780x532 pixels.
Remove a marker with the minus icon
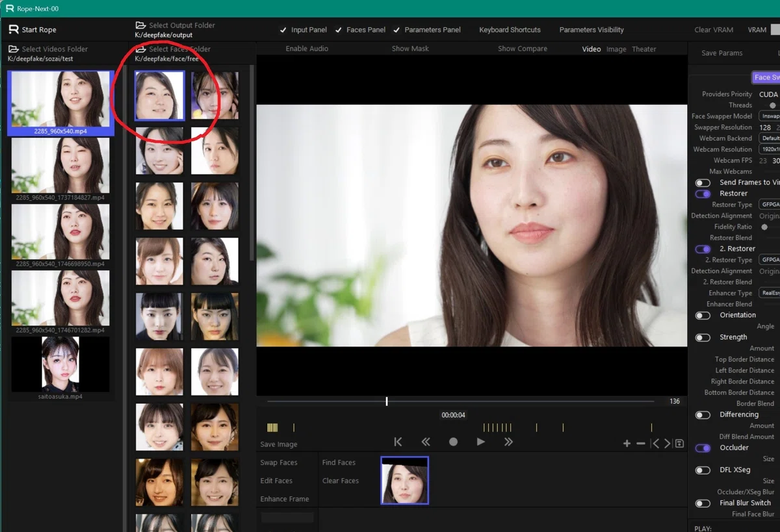pyautogui.click(x=640, y=444)
